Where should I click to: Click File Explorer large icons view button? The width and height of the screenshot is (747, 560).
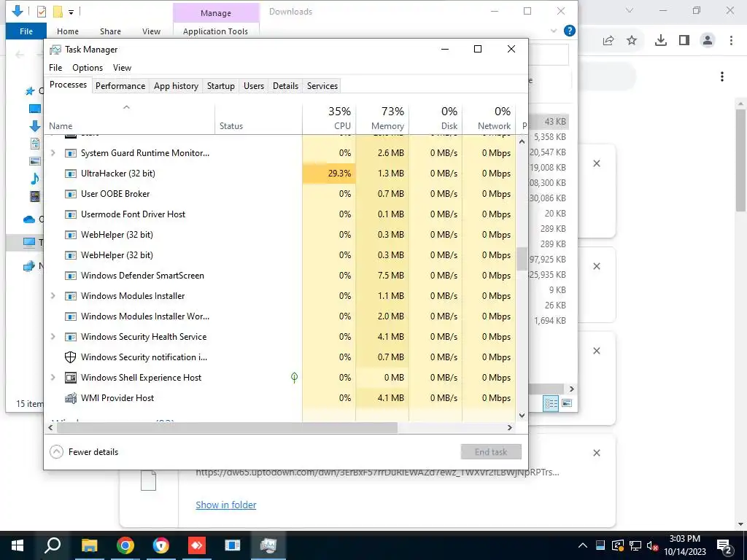click(567, 403)
